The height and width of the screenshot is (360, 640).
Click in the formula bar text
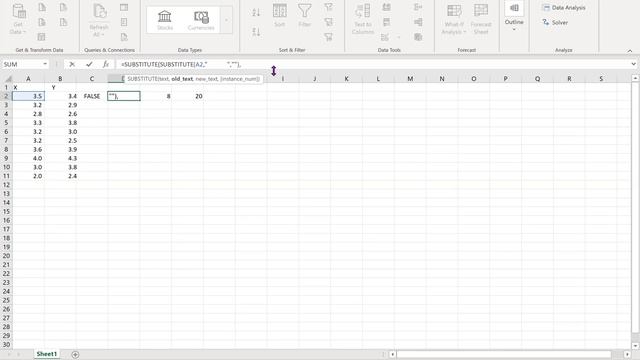click(x=373, y=64)
